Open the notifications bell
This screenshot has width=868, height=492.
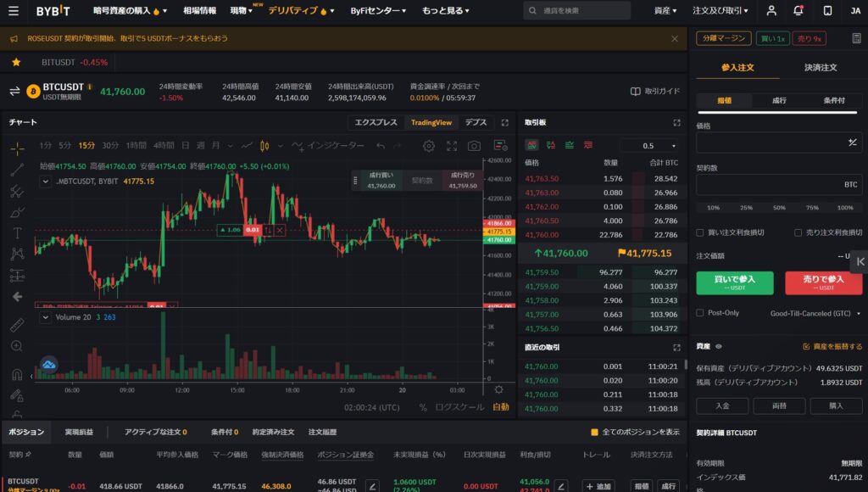point(798,10)
